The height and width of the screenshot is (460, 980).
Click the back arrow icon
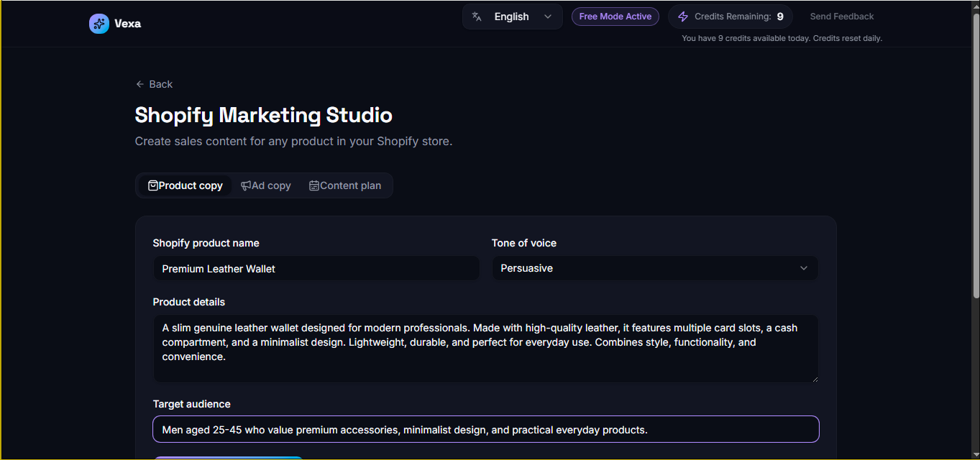pos(139,84)
